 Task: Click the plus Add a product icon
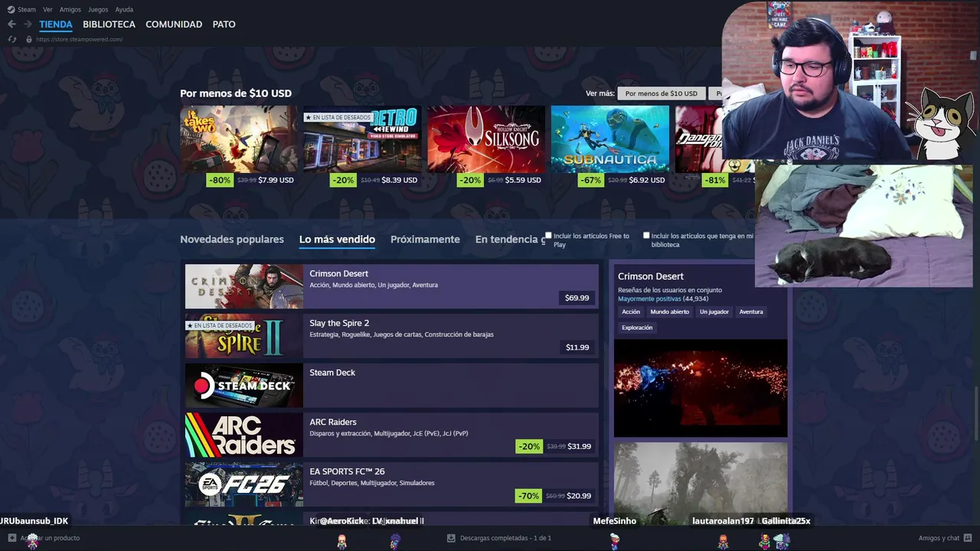(x=12, y=538)
